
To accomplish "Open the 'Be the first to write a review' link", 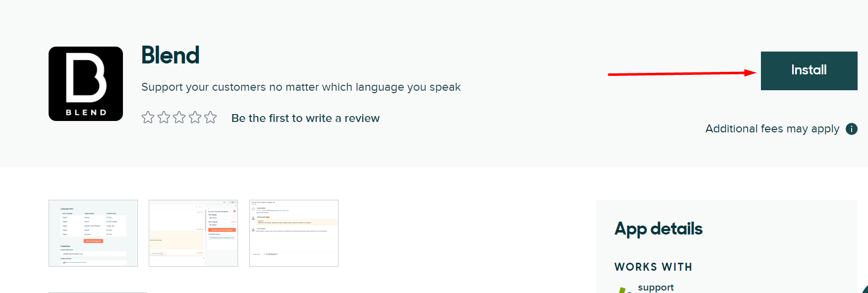I will 305,118.
